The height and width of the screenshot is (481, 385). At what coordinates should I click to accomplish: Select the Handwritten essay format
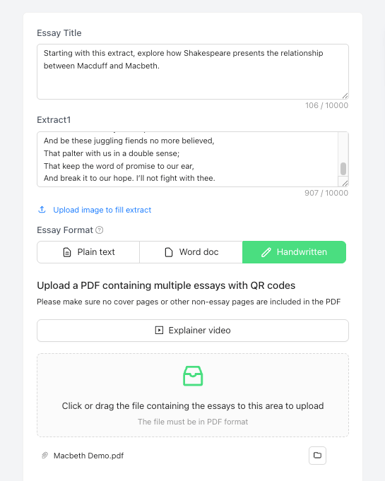click(294, 252)
